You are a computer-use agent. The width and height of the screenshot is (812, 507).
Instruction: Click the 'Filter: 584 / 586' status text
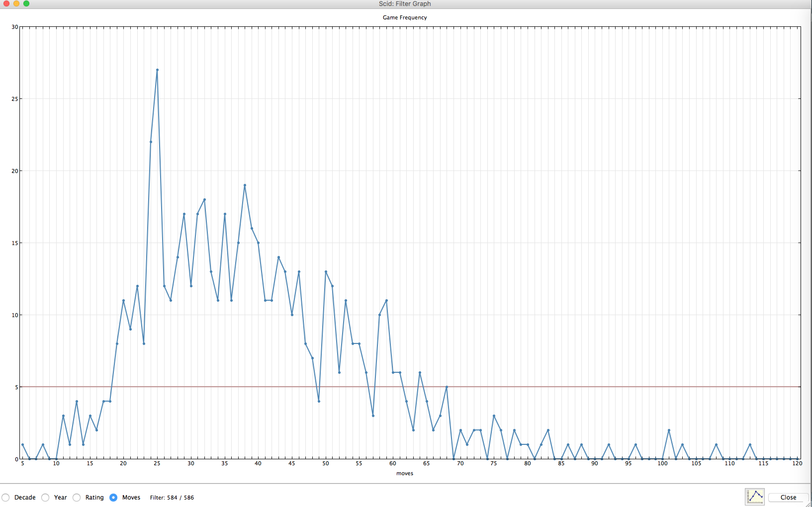(x=172, y=497)
